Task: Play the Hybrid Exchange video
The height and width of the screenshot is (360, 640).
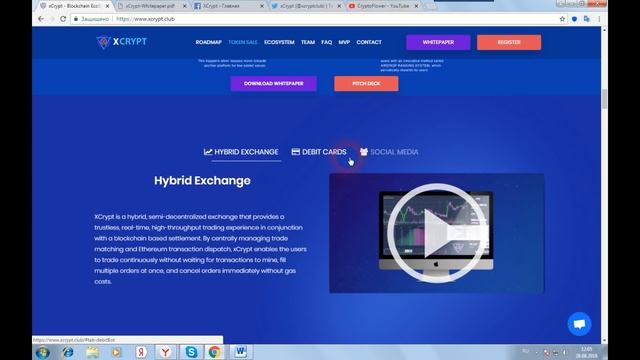Action: 437,233
